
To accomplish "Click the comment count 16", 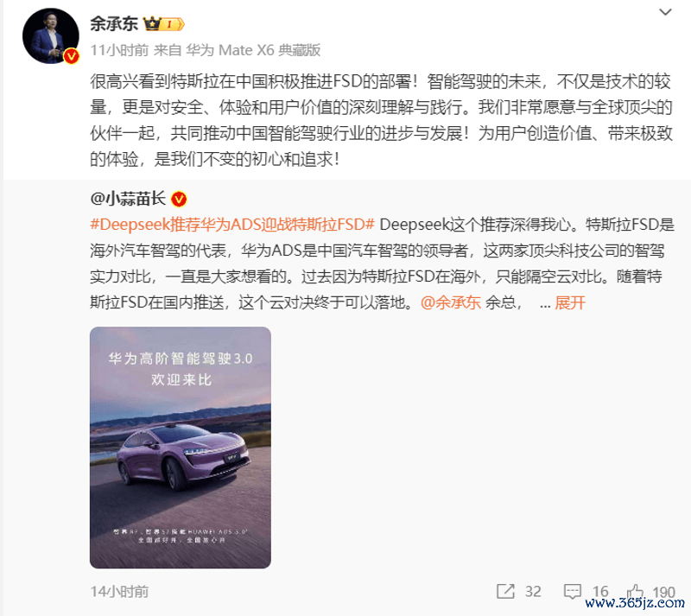I will [599, 591].
